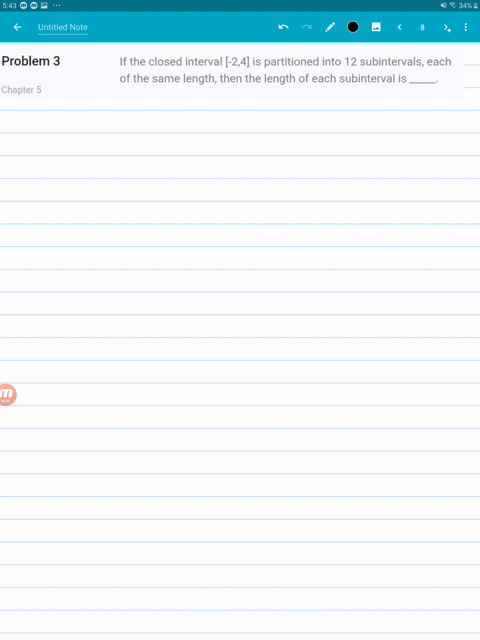This screenshot has width=480, height=640.
Task: Tap the floating pink recorder bubble
Action: click(x=7, y=395)
